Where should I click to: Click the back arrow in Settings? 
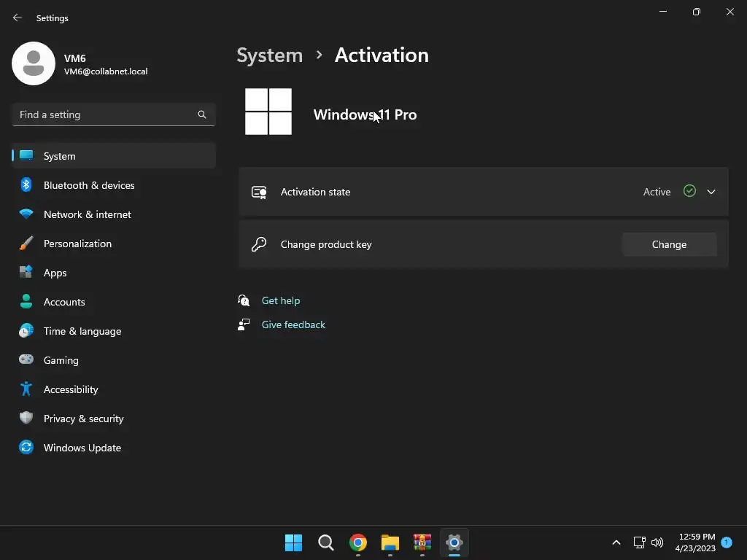(18, 17)
